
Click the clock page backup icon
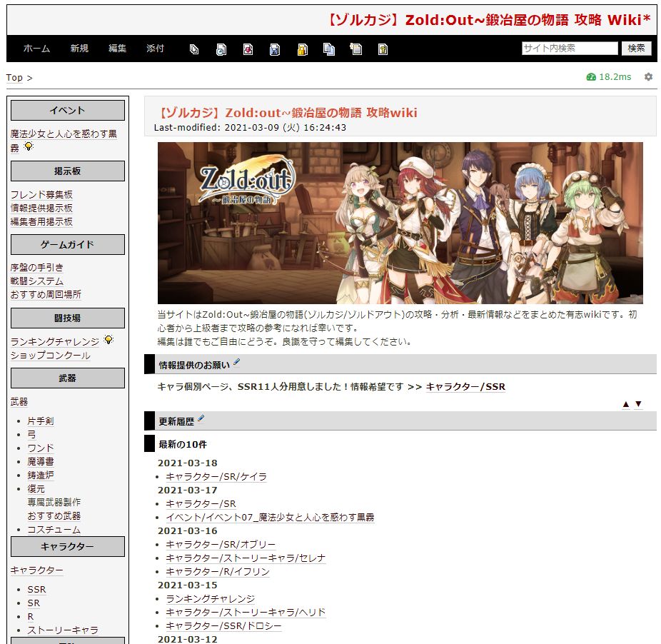[221, 49]
